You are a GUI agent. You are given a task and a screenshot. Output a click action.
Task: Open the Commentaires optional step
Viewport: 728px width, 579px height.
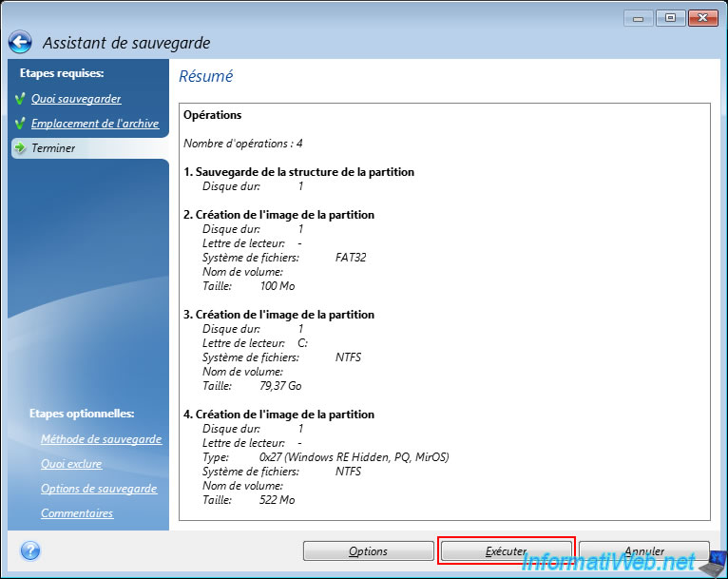click(x=77, y=513)
